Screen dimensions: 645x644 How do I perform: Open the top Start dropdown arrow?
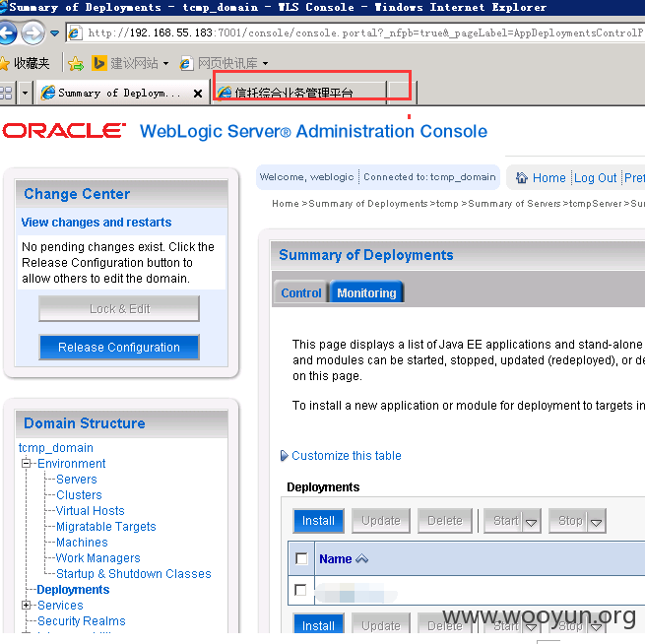pos(532,522)
